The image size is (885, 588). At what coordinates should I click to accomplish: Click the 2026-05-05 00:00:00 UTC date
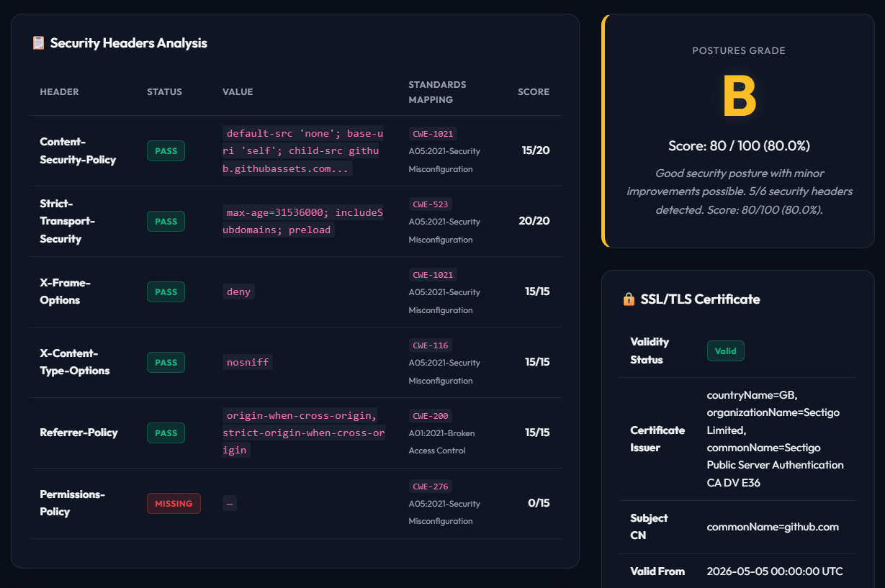click(775, 571)
